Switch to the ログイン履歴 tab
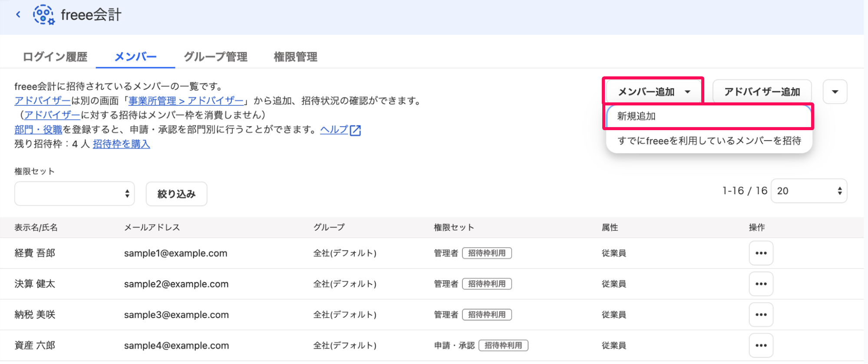Screen dimensions: 868x364 pyautogui.click(x=55, y=57)
